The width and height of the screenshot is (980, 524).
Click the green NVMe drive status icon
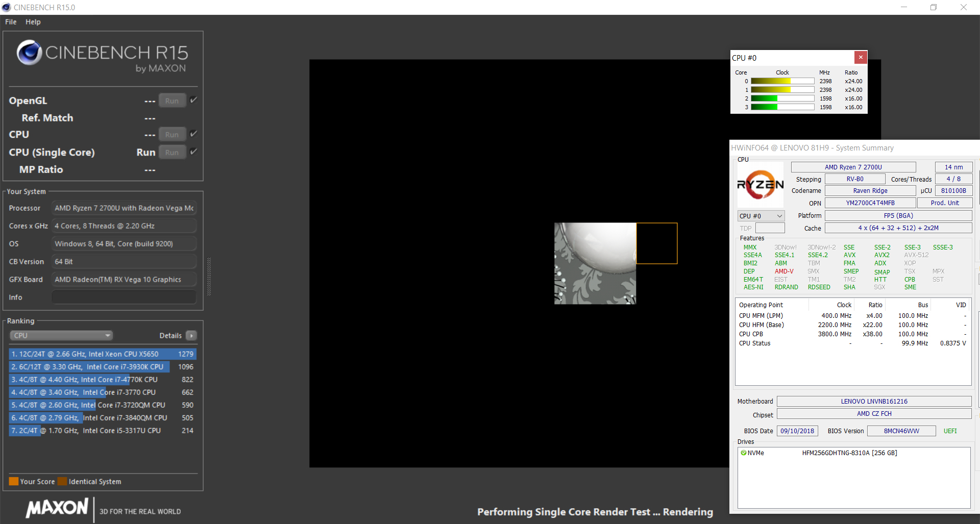(744, 453)
